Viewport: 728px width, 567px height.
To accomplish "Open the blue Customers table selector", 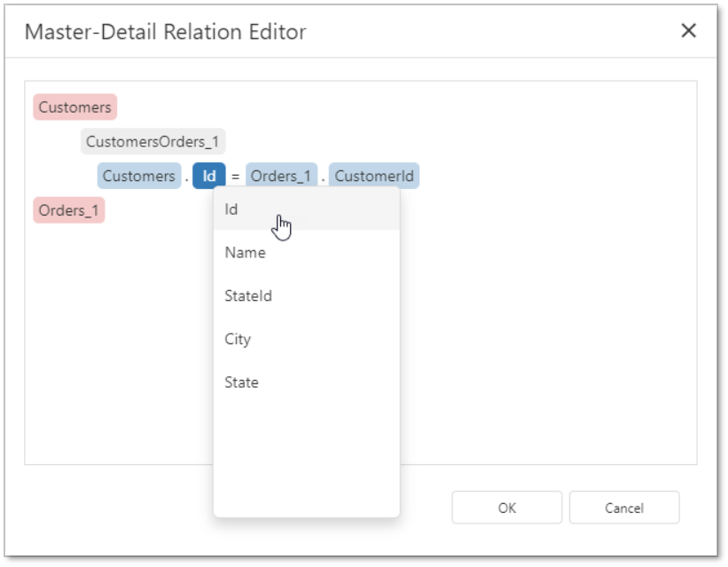I will click(138, 176).
